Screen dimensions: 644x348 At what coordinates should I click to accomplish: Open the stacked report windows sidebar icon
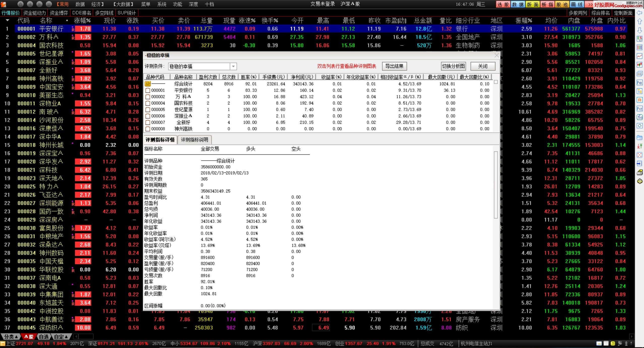[639, 74]
